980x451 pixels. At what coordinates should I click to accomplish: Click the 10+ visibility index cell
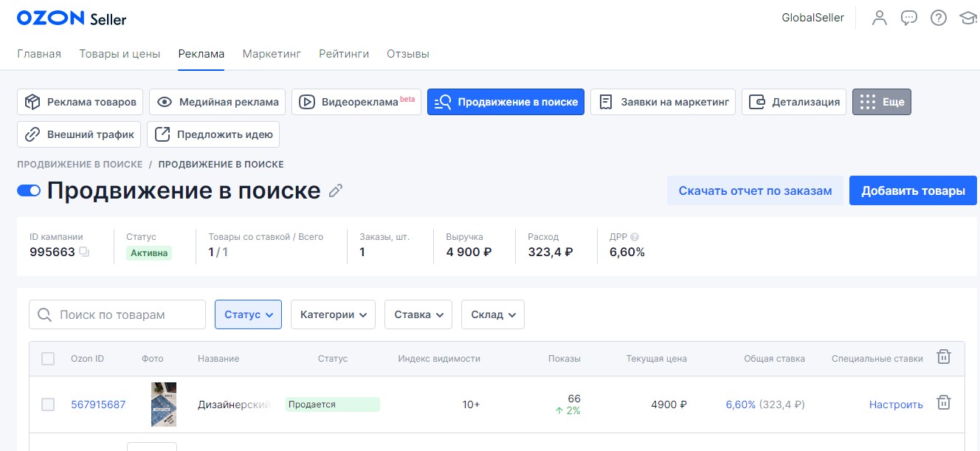(471, 404)
